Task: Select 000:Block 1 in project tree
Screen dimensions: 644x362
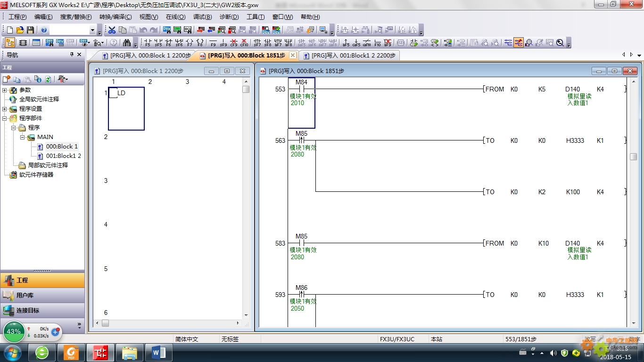Action: point(62,147)
